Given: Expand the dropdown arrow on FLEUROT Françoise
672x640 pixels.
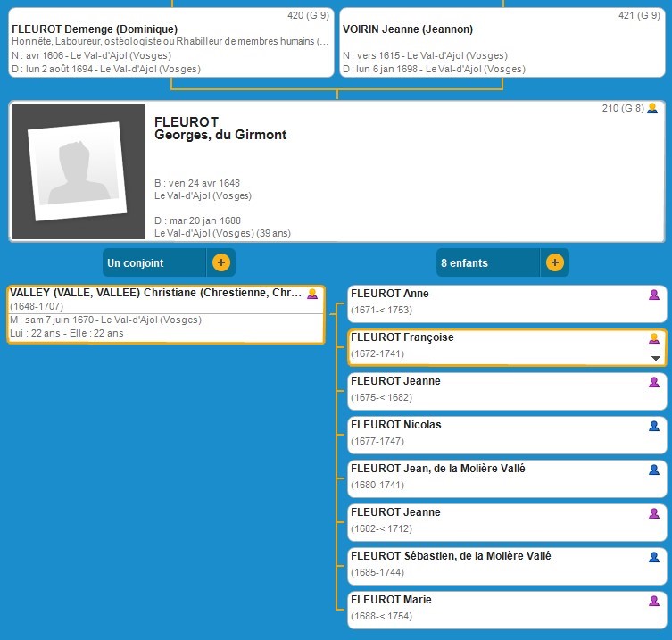Looking at the screenshot, I should (x=656, y=358).
